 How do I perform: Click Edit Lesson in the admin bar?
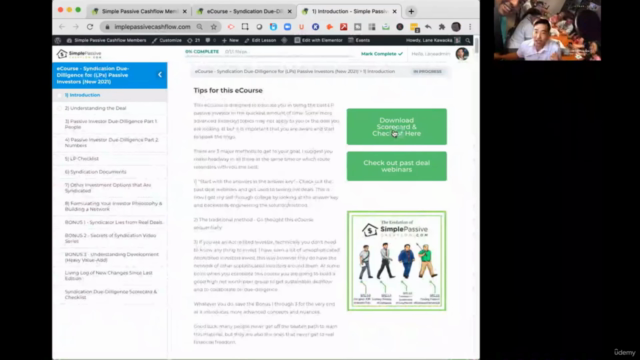coord(260,40)
